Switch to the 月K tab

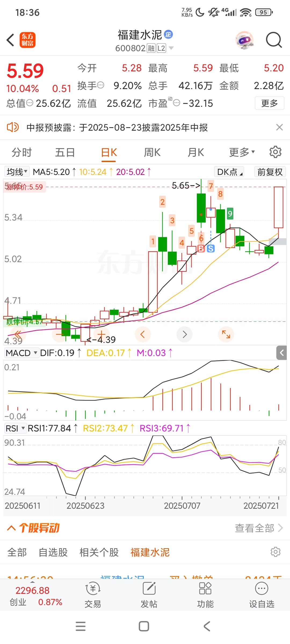pyautogui.click(x=196, y=152)
